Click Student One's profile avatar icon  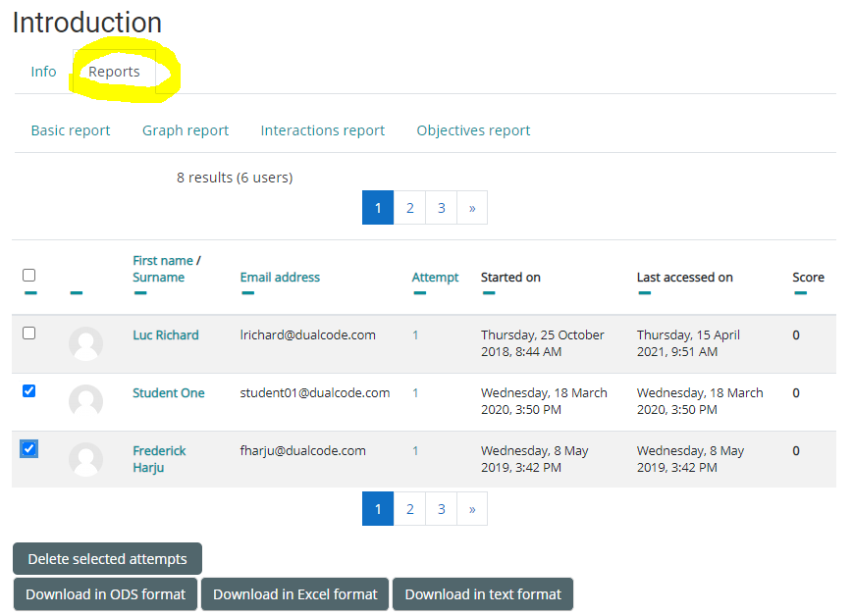pos(86,401)
